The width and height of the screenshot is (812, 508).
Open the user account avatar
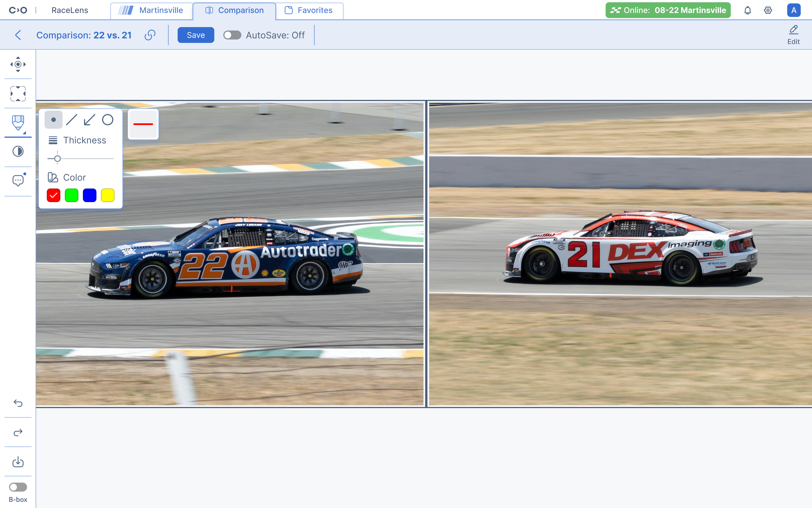794,10
